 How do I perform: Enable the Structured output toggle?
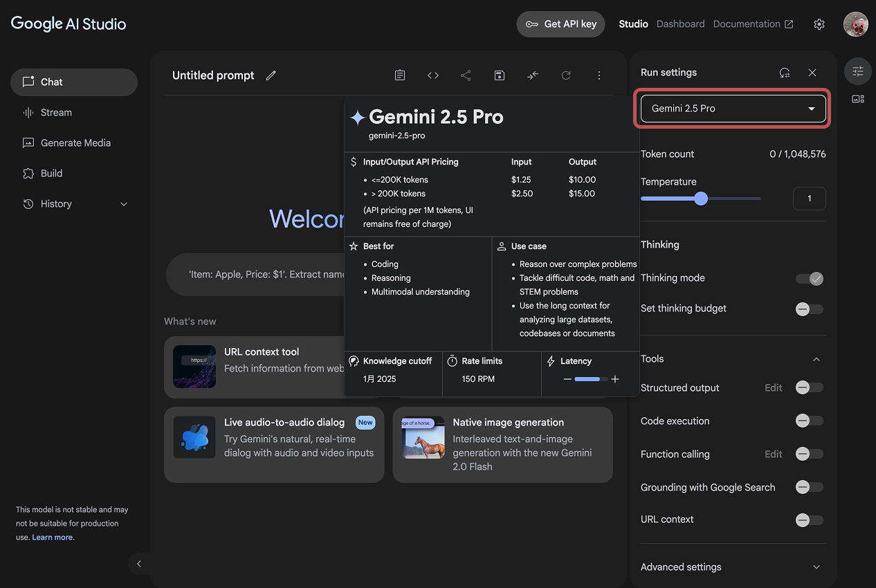tap(810, 388)
